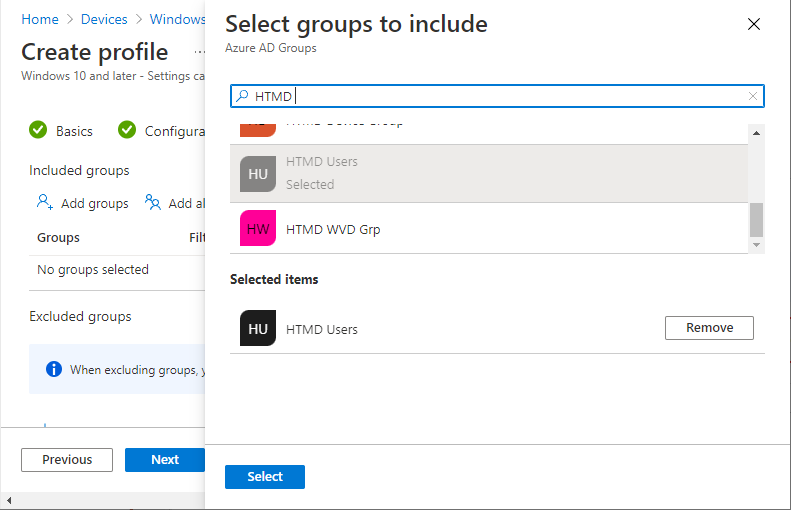Screen dimensions: 791x510
Task: Click the group list scroll up arrow
Action: click(x=756, y=133)
